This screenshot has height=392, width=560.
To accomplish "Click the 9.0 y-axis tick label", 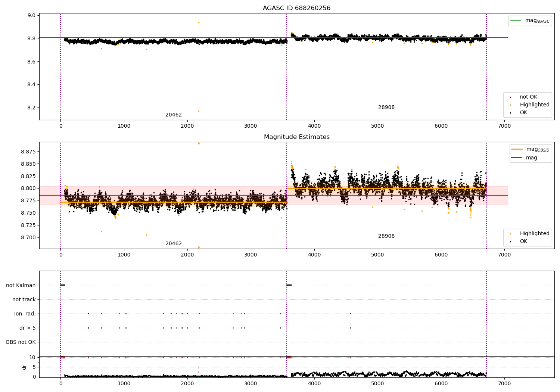I will coord(32,15).
